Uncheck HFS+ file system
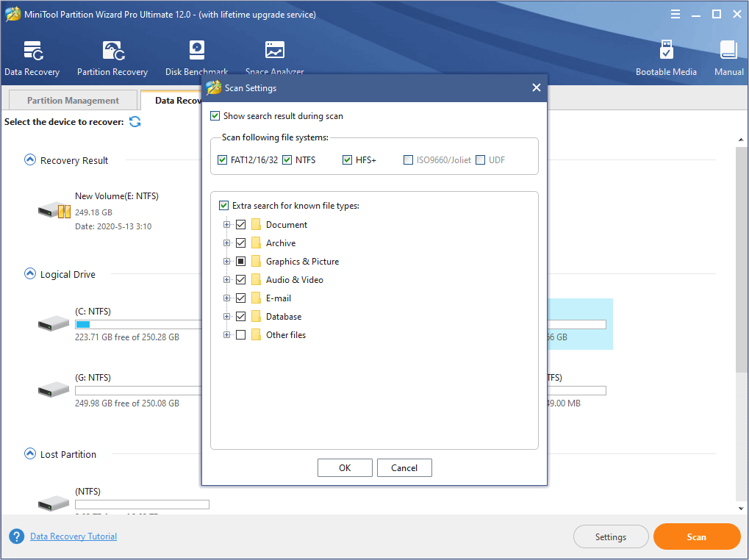The width and height of the screenshot is (749, 560). (347, 160)
